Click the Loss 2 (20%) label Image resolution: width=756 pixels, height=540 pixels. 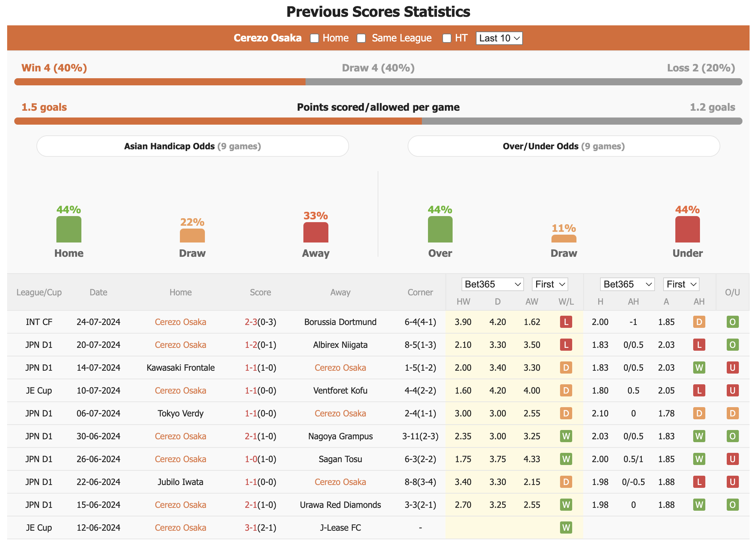pos(701,68)
